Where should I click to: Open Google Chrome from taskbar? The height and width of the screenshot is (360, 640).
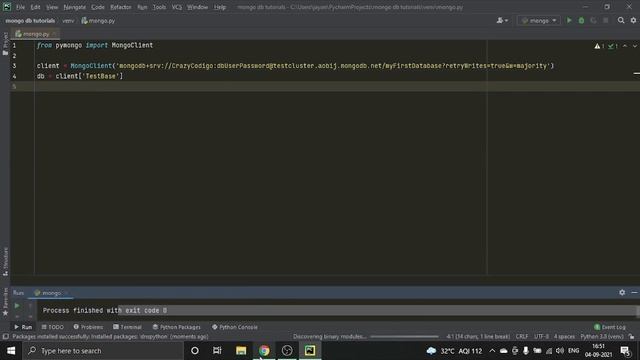[264, 351]
